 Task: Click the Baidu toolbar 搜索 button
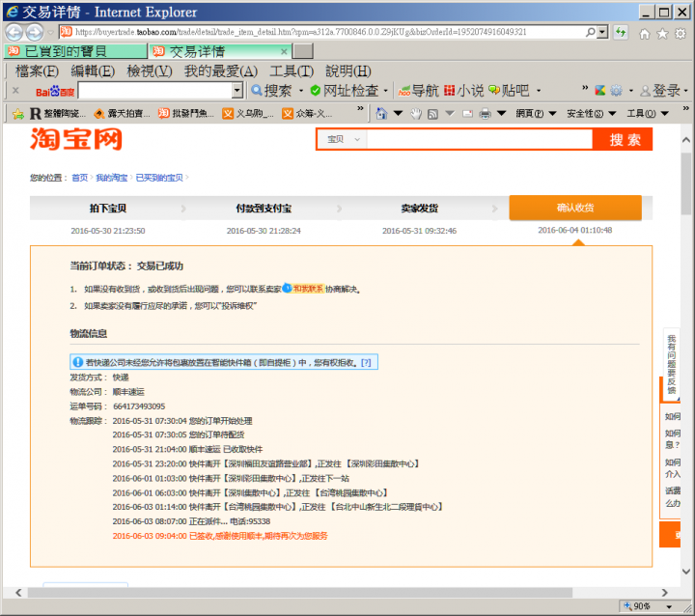[x=271, y=91]
